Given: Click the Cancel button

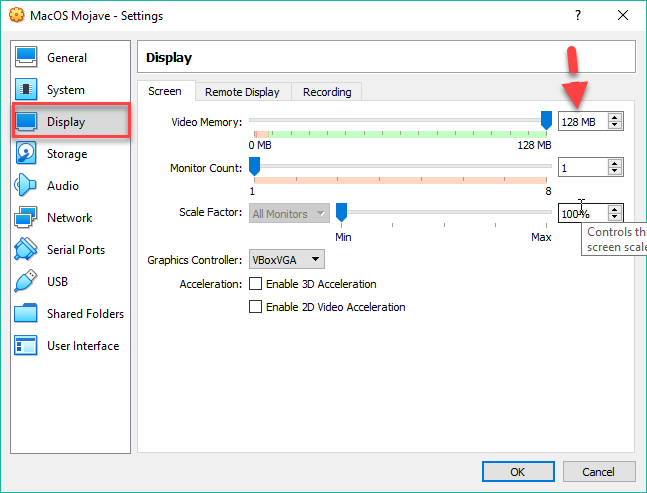Looking at the screenshot, I should click(x=598, y=471).
